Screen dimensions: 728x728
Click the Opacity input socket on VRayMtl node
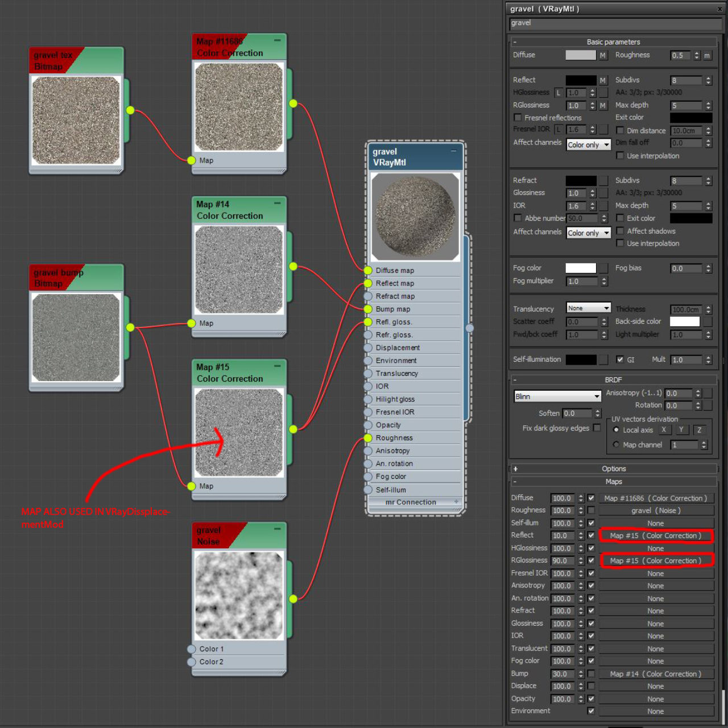[x=368, y=425]
